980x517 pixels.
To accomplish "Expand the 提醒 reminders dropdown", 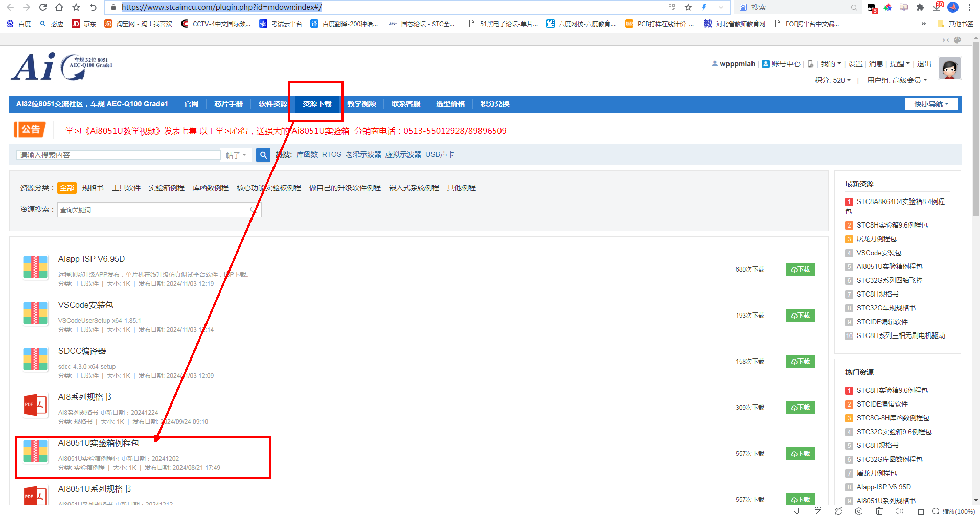I will pos(899,64).
